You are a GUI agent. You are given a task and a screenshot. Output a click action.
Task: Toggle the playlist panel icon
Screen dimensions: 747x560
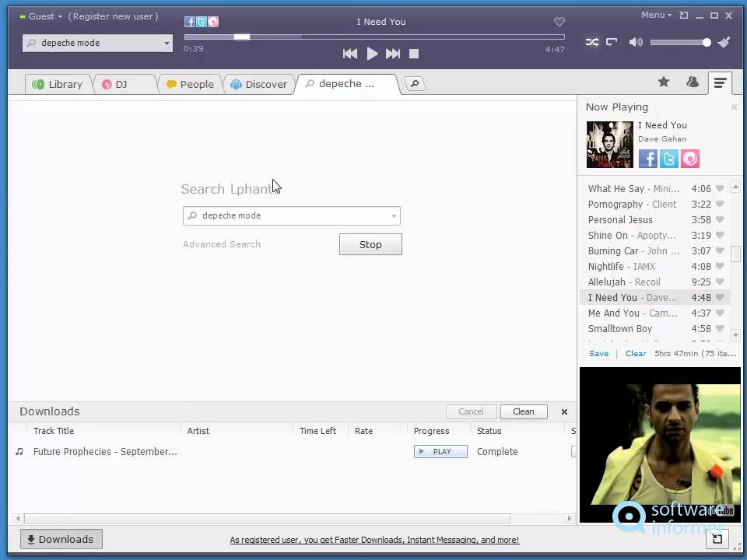point(720,83)
